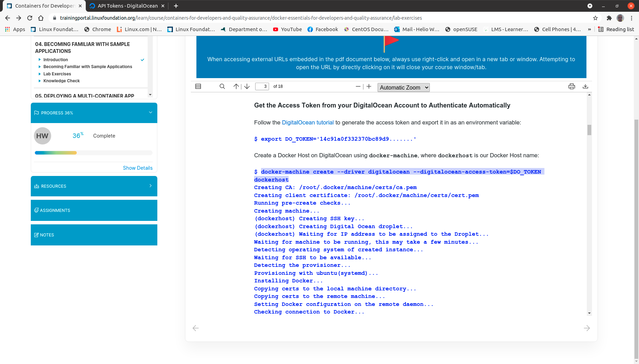Go to next PDF page
Image resolution: width=639 pixels, height=364 pixels.
point(247,86)
